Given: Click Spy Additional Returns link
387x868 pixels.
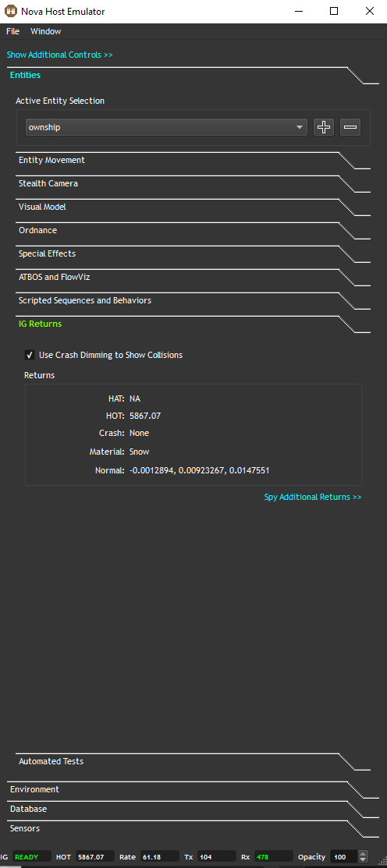Looking at the screenshot, I should (313, 497).
